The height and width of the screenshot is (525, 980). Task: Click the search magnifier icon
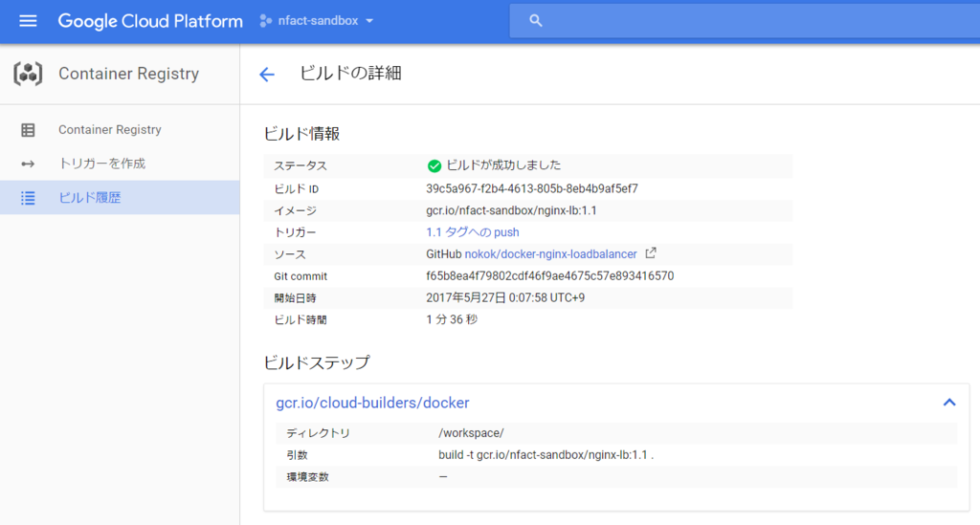(536, 21)
